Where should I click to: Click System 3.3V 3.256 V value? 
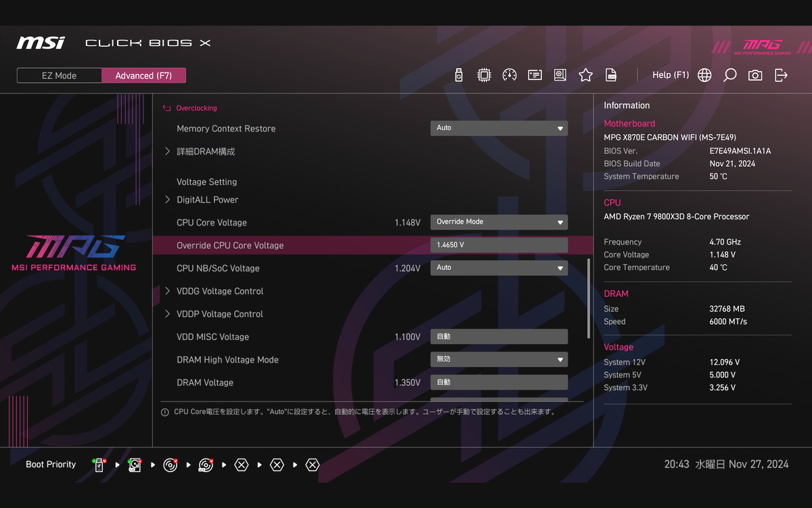tap(723, 388)
